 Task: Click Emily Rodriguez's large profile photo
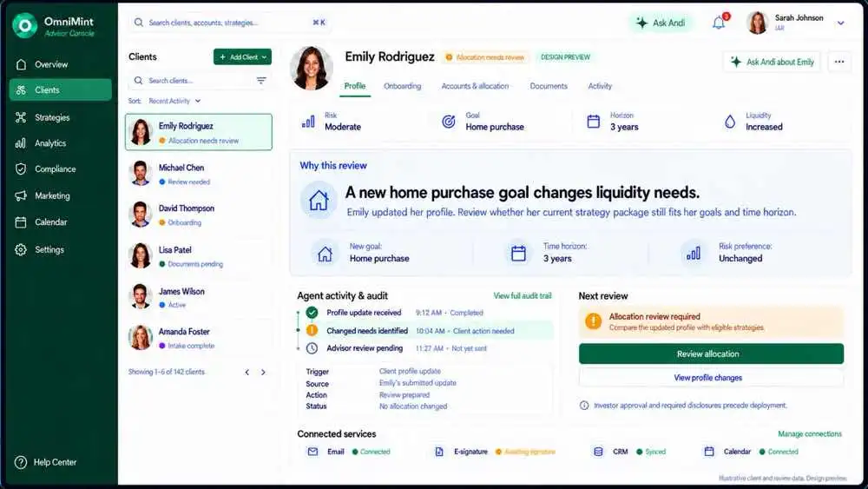(312, 68)
